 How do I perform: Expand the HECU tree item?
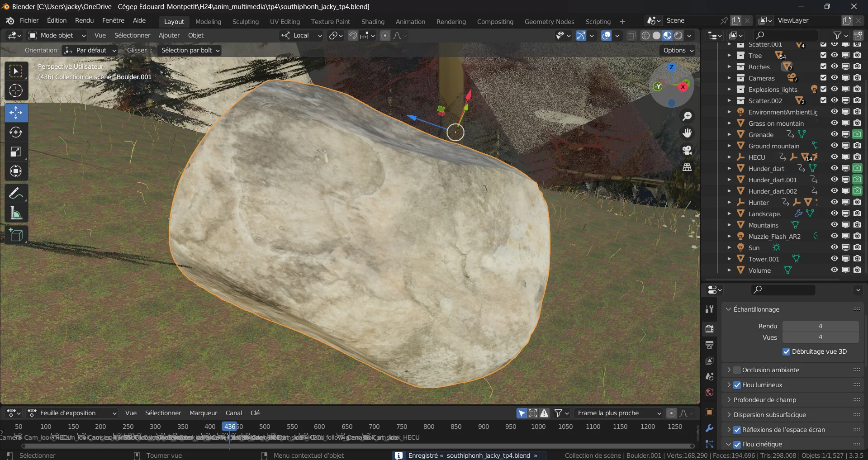pos(729,157)
